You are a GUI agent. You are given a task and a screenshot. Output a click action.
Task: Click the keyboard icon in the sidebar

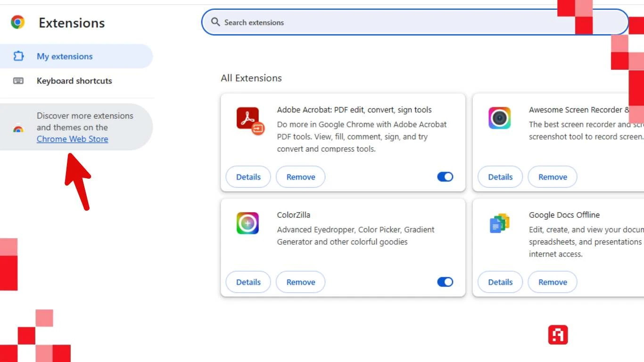[18, 81]
